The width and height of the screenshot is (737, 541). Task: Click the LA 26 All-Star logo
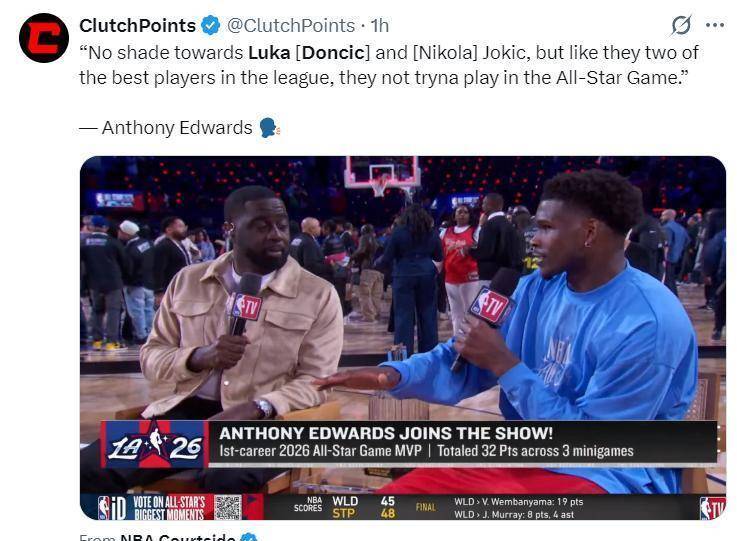(x=155, y=444)
